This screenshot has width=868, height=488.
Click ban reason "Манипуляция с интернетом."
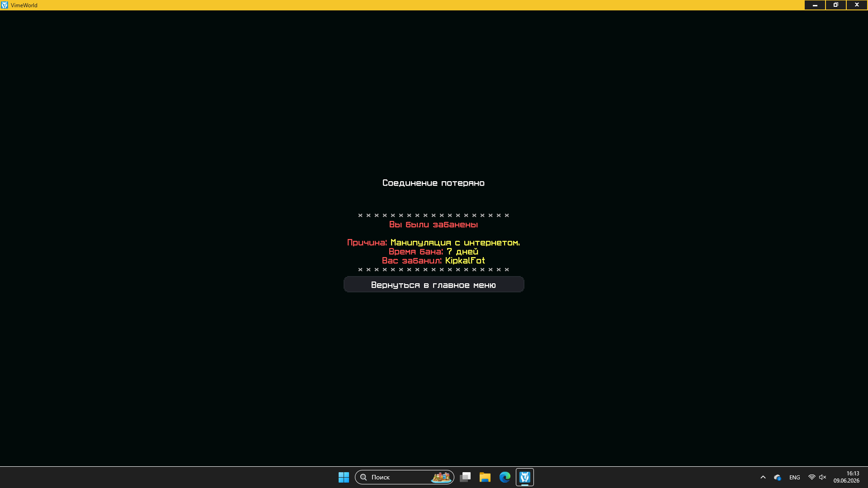point(455,243)
